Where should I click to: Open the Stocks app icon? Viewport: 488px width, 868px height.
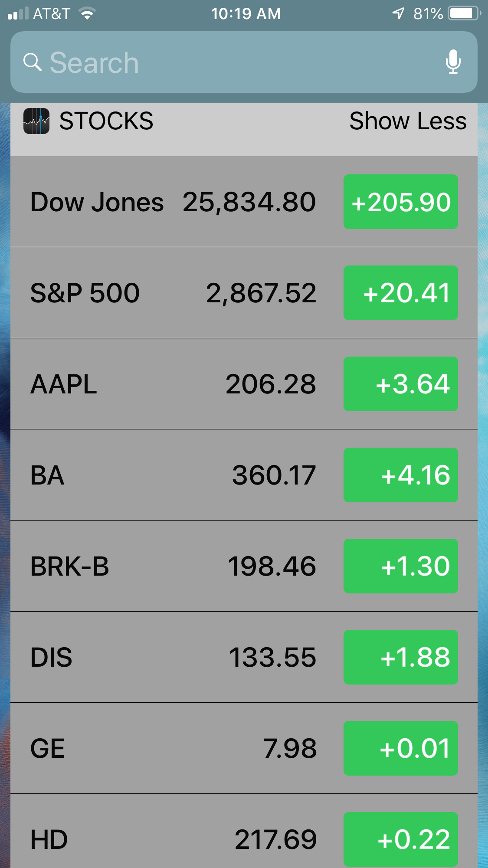point(36,121)
